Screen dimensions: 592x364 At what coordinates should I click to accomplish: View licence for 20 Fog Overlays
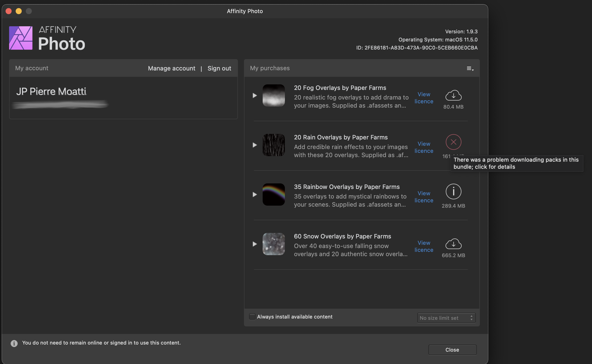[x=424, y=98]
